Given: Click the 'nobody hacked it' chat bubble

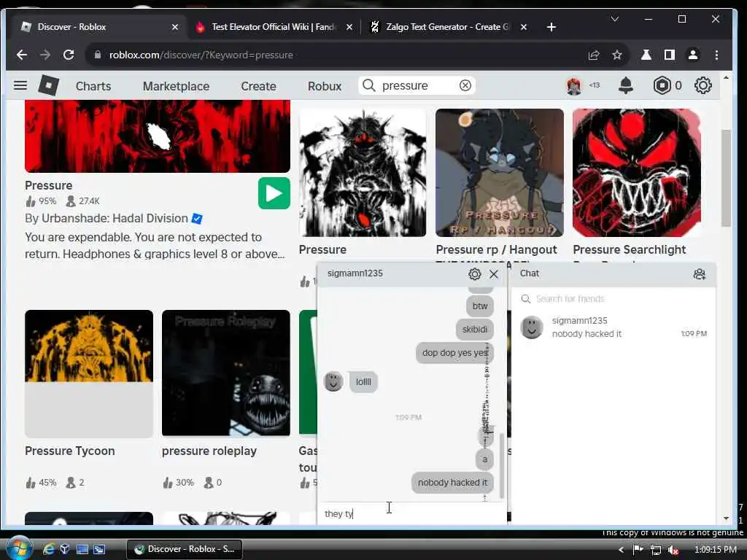Looking at the screenshot, I should (452, 483).
